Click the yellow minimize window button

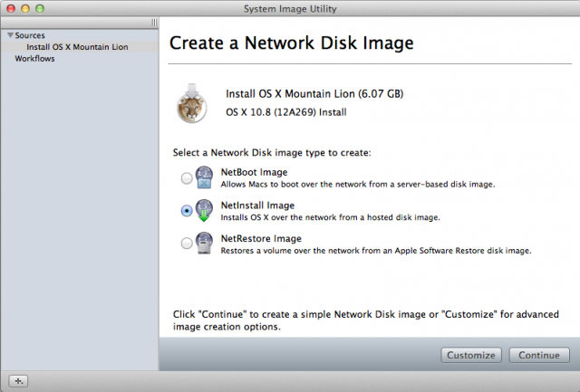(x=25, y=8)
